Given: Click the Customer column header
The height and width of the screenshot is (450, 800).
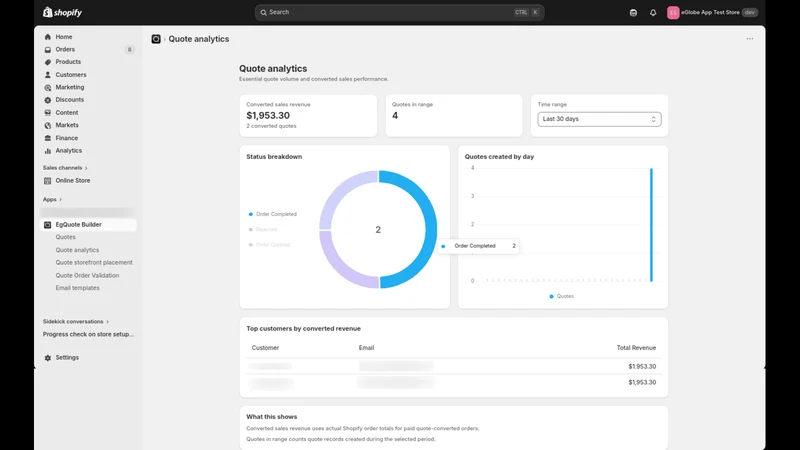Looking at the screenshot, I should click(x=265, y=348).
